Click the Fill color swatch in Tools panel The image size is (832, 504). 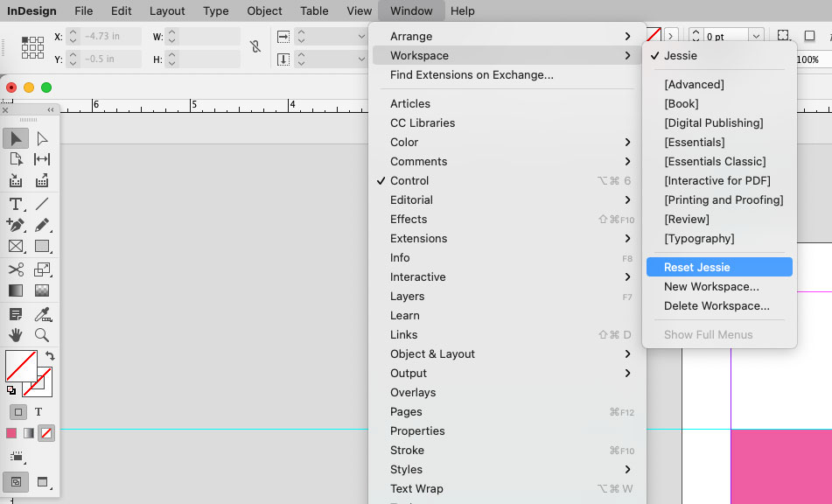click(x=21, y=366)
